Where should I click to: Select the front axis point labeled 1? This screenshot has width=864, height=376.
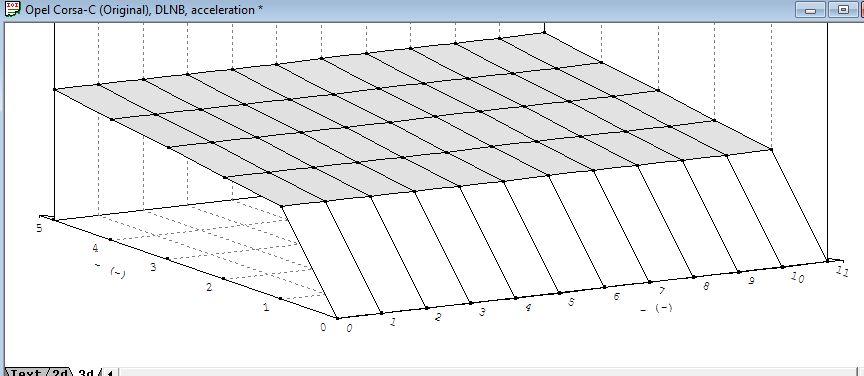pos(382,313)
